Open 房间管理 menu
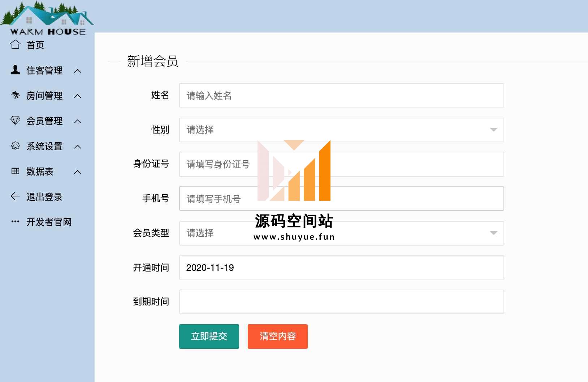This screenshot has width=588, height=382. coord(44,96)
